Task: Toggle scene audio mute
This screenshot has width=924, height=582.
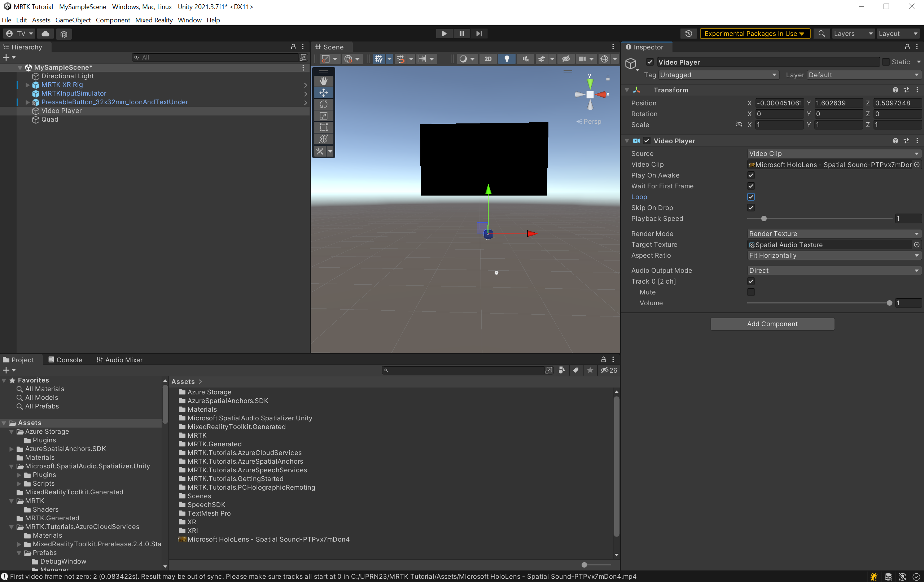Action: pos(525,59)
